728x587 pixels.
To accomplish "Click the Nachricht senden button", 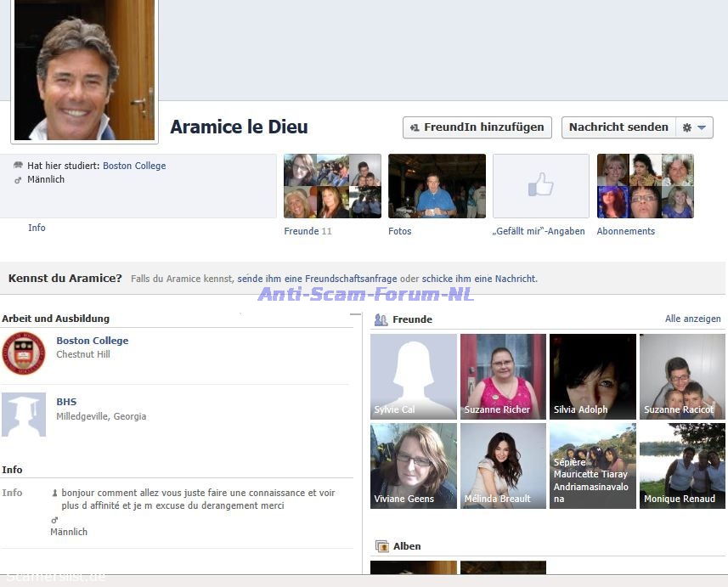I will point(618,127).
